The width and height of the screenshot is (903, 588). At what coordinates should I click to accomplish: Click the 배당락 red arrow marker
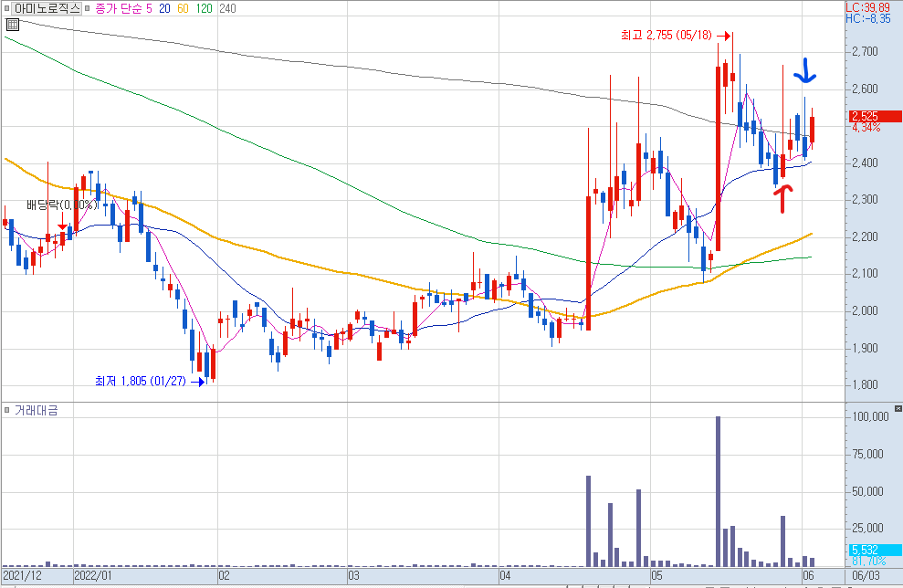click(62, 221)
